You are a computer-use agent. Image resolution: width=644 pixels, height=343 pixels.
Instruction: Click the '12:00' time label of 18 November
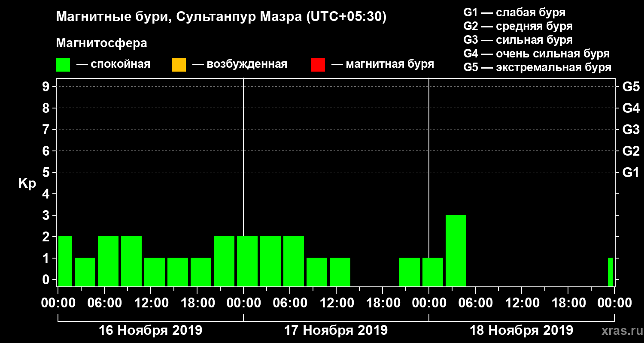[522, 303]
